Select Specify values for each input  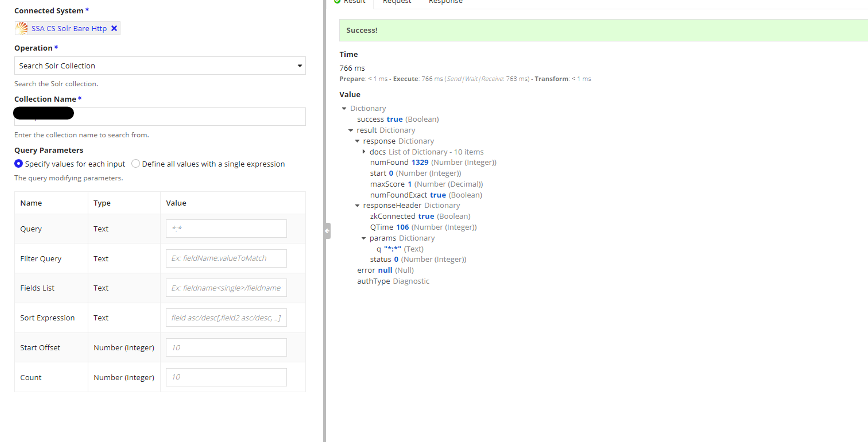pyautogui.click(x=19, y=164)
